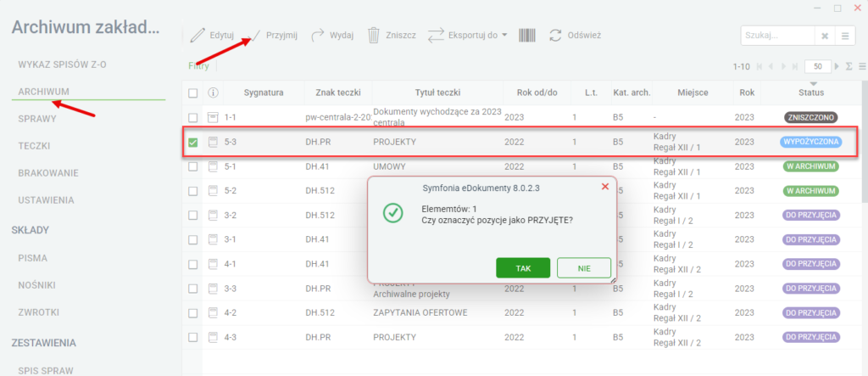Click folder icon of row 3-2

tap(213, 216)
